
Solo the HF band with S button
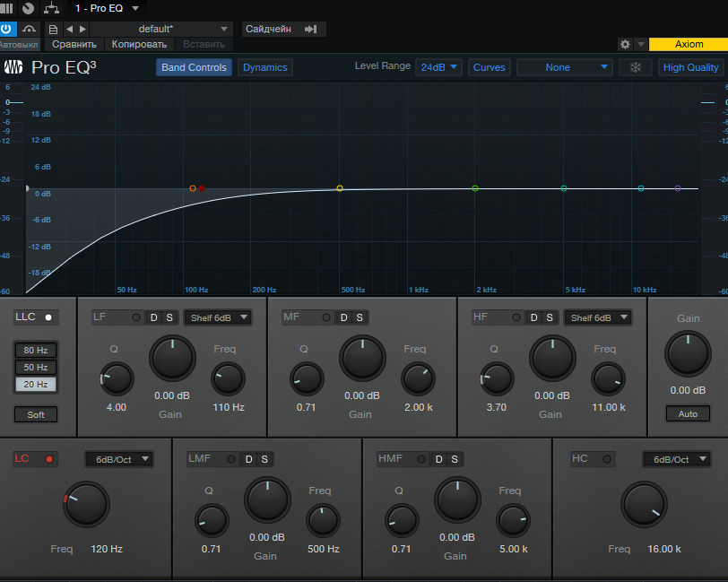click(550, 317)
